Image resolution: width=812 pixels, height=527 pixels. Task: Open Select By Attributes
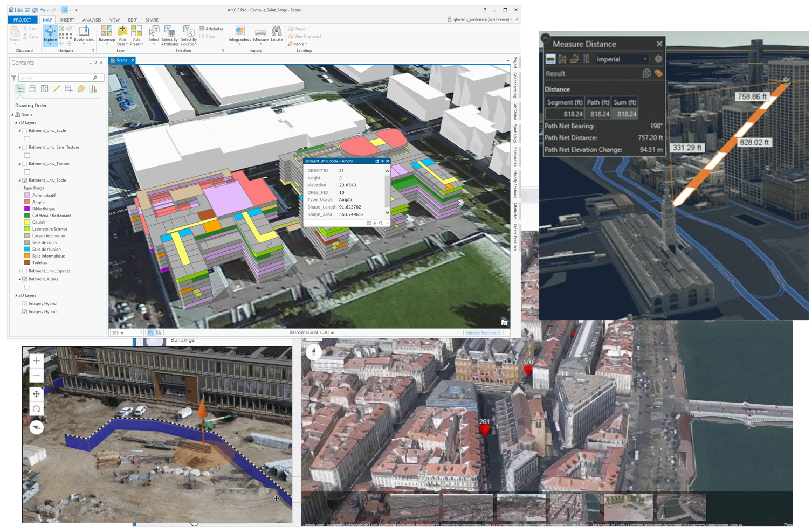tap(170, 36)
